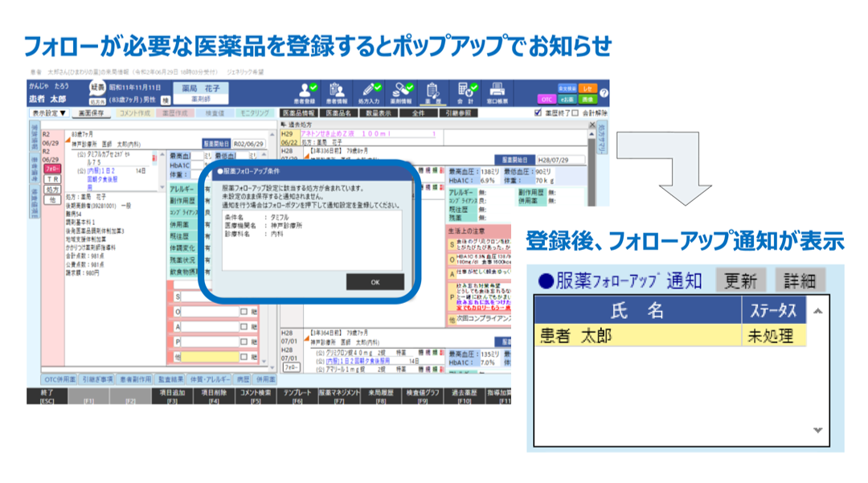
Task: Click the red フォロー button
Action: [x=52, y=169]
